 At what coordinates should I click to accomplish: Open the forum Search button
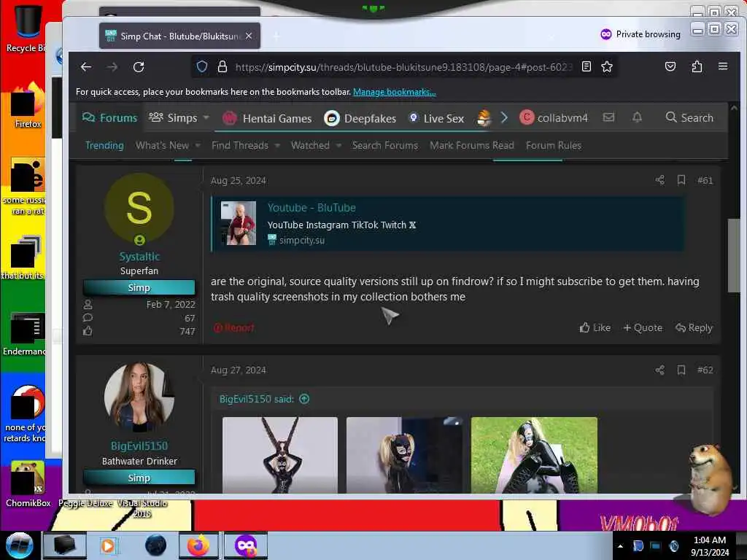pos(689,117)
